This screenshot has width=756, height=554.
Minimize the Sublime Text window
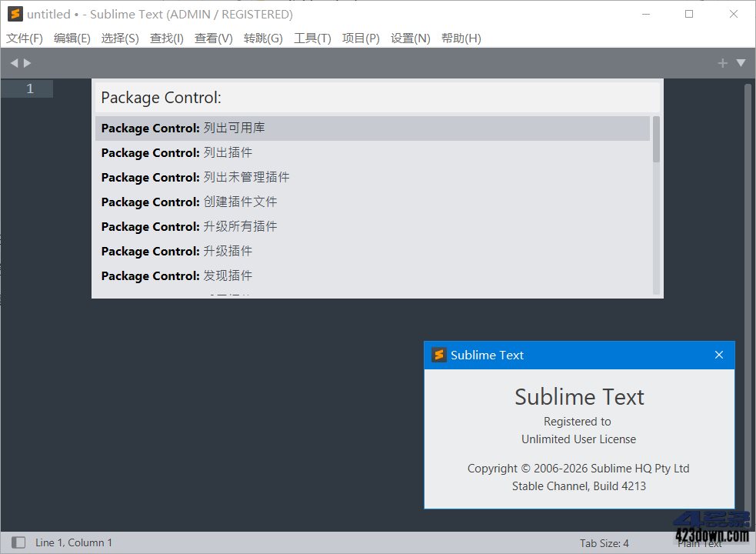tap(646, 14)
